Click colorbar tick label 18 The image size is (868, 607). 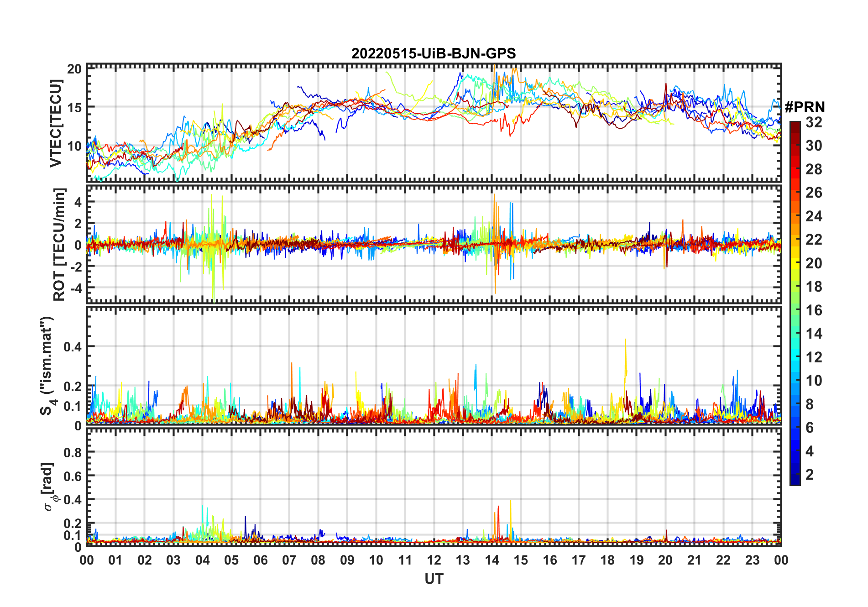pyautogui.click(x=814, y=287)
